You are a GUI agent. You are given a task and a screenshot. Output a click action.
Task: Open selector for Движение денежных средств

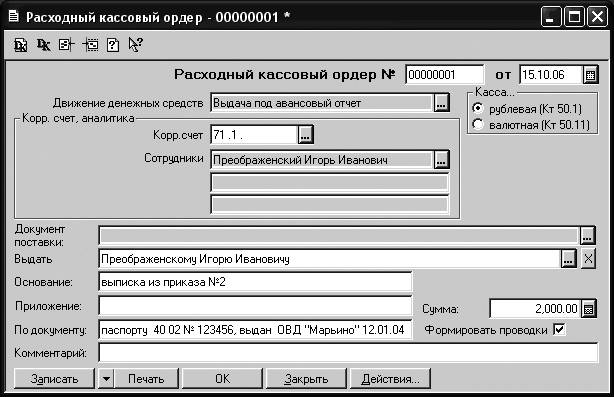click(441, 103)
